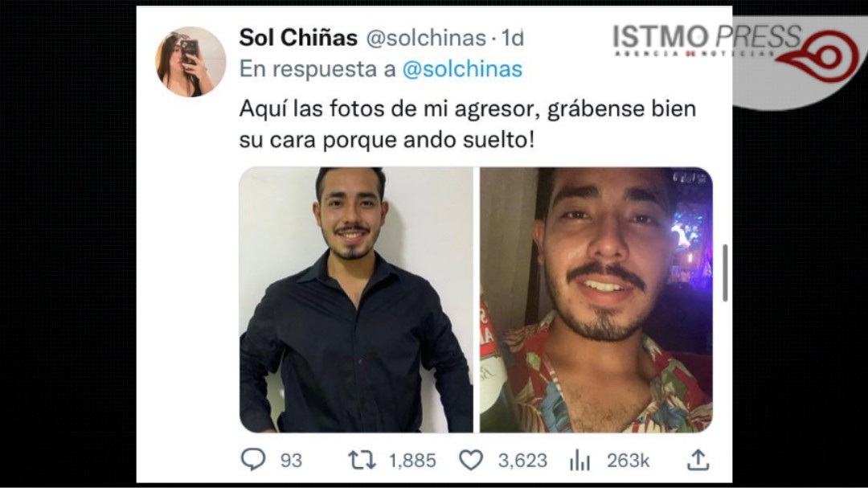This screenshot has width=868, height=488.
Task: Click the Istmo Press red swirl logo
Action: click(x=821, y=56)
